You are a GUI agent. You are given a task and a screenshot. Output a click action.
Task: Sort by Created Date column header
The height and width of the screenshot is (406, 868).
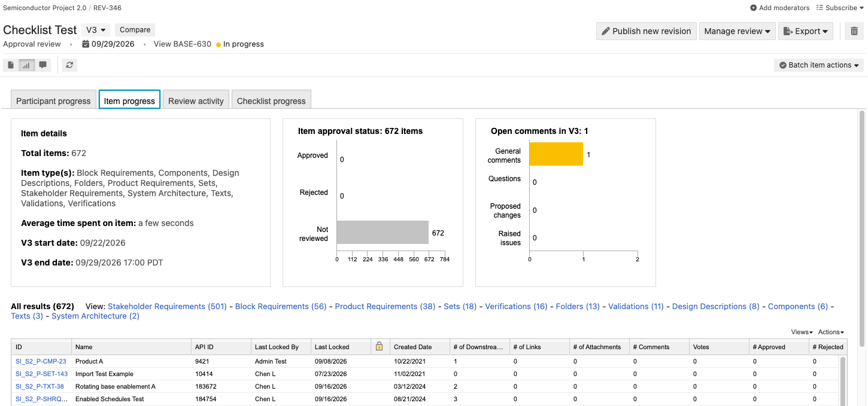tap(420, 347)
